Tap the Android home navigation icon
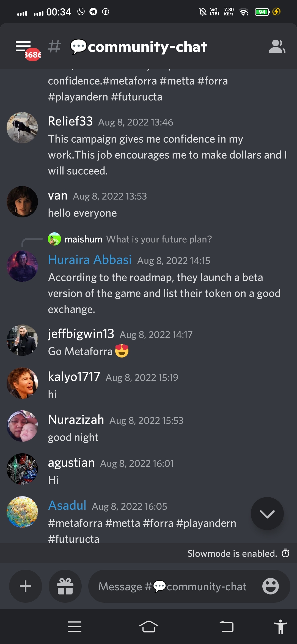The image size is (297, 644). [x=148, y=627]
